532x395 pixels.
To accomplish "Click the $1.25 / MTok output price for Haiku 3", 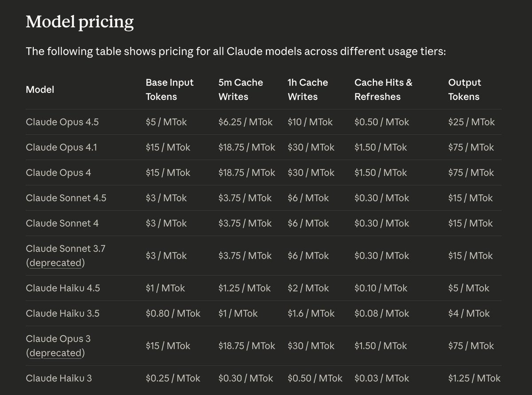I will (474, 378).
